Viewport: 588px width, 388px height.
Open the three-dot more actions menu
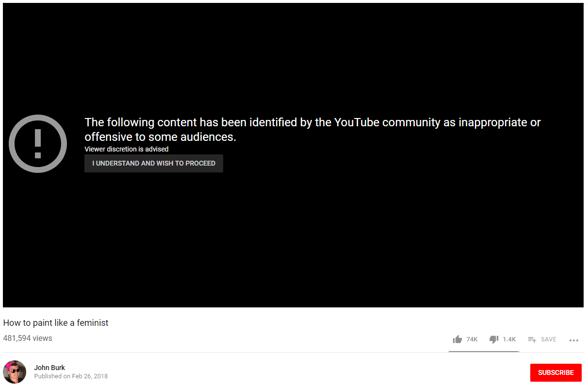tap(574, 340)
